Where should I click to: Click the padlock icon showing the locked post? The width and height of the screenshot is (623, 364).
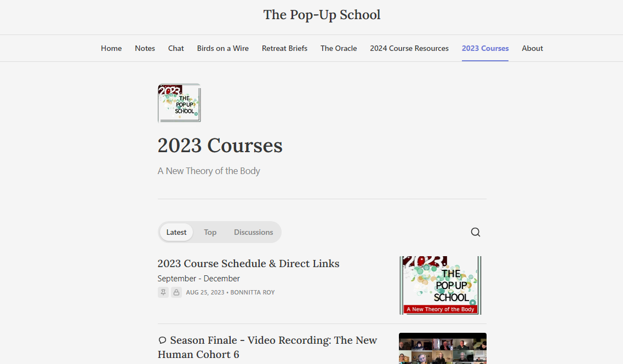click(x=176, y=292)
